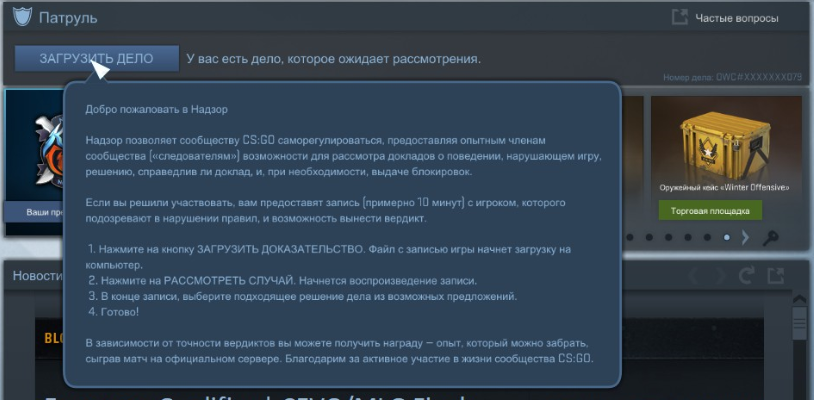Click the external-link icon beside Частые вопросы
Screen dimensions: 814x400
[x=680, y=17]
